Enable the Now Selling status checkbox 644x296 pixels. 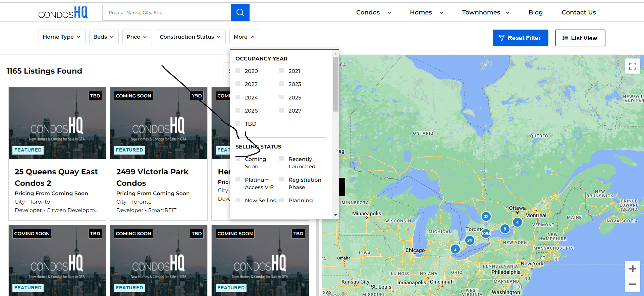point(238,200)
